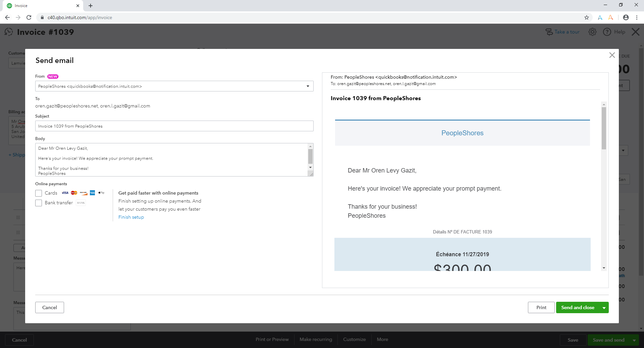Click Print or Preview in footer
This screenshot has height=348, width=644.
pyautogui.click(x=272, y=339)
